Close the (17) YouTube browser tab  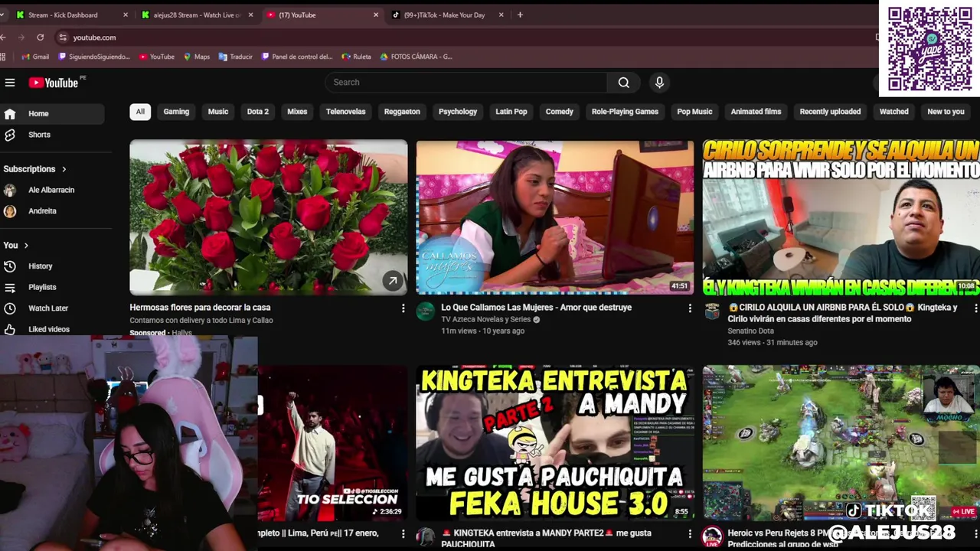pos(376,15)
